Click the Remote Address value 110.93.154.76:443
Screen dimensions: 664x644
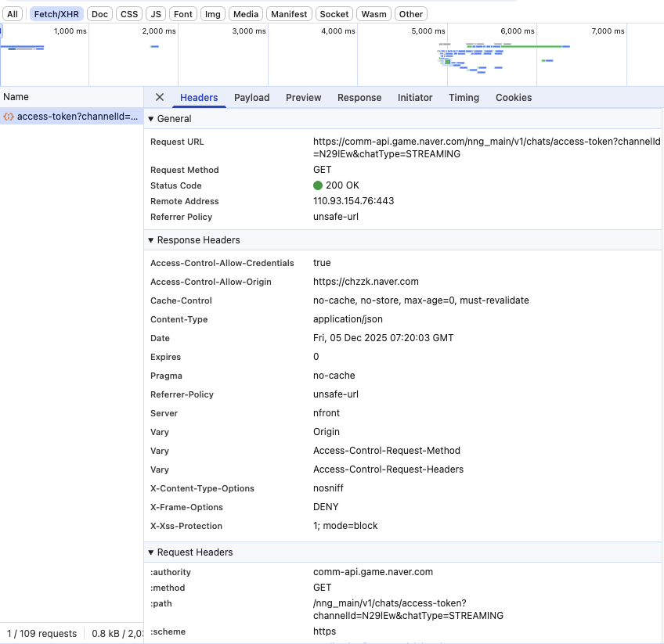354,201
